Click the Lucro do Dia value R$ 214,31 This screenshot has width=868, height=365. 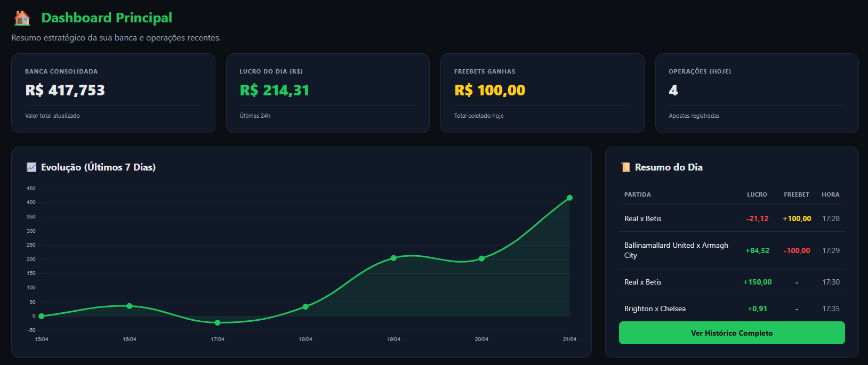(275, 90)
